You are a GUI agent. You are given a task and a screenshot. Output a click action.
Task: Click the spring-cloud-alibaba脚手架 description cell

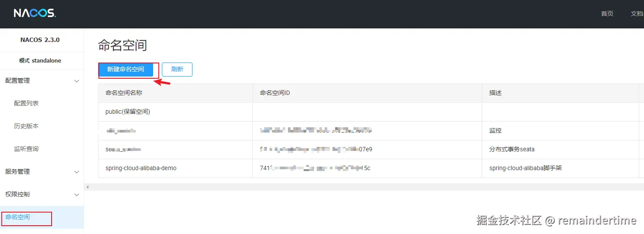pos(560,168)
